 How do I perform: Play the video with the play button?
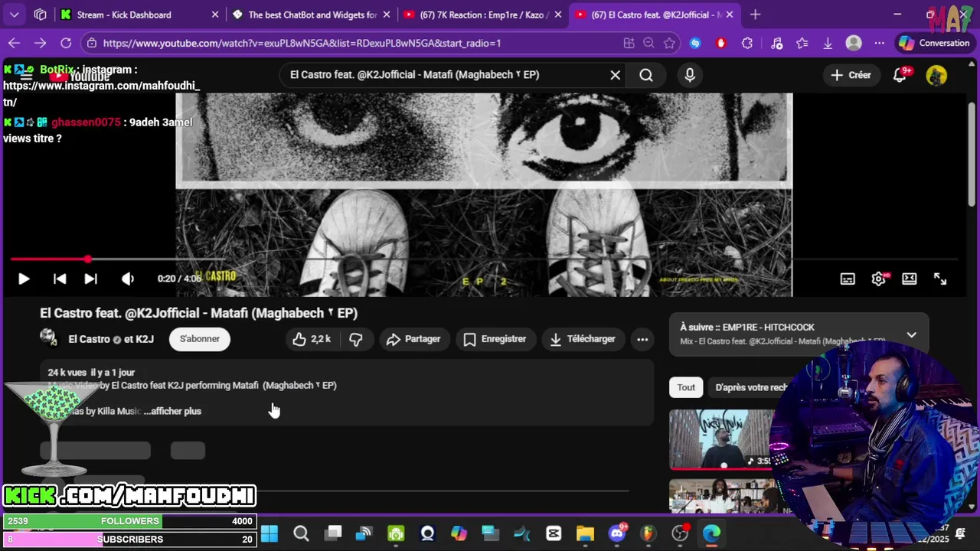24,279
